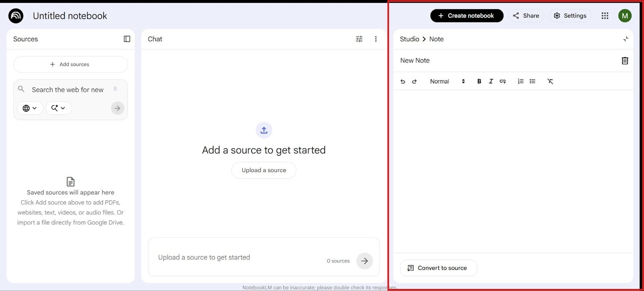This screenshot has height=291, width=644.
Task: Undo the last note edit
Action: point(402,81)
